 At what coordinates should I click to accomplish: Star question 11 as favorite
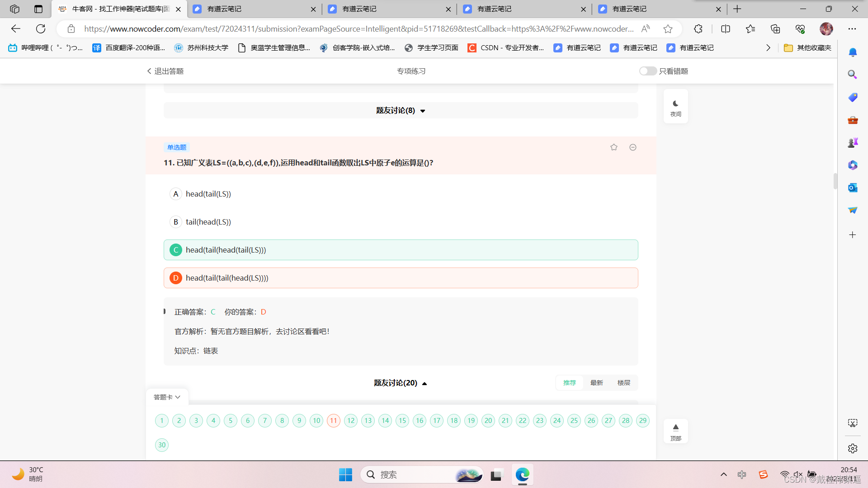point(613,147)
